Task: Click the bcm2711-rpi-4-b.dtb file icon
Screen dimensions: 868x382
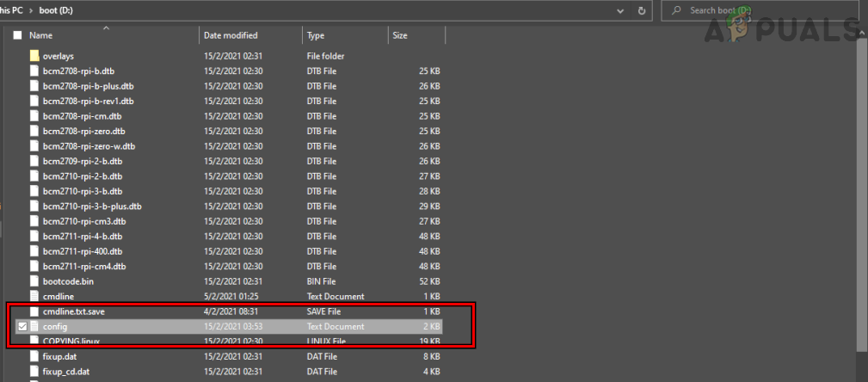Action: click(x=34, y=236)
